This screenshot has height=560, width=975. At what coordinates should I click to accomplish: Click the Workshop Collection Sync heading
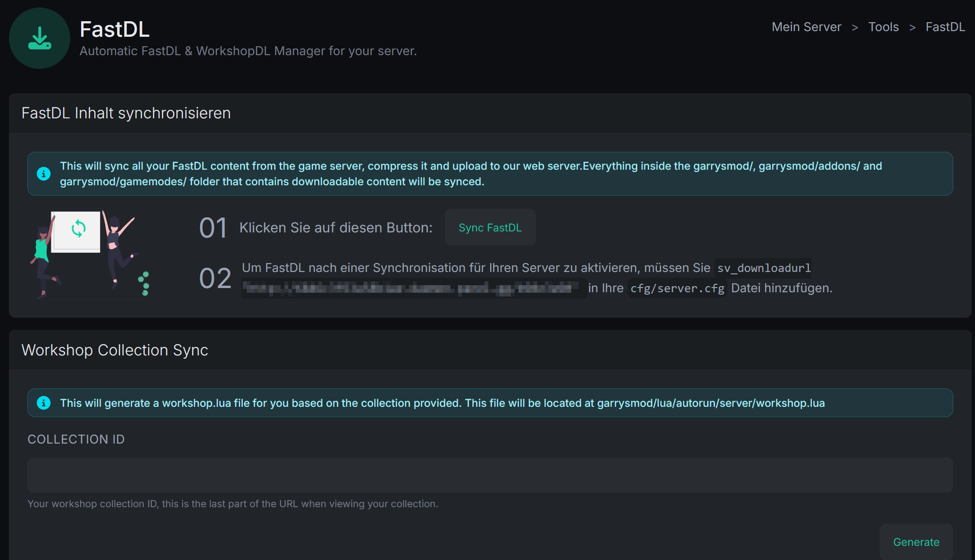[x=115, y=350]
